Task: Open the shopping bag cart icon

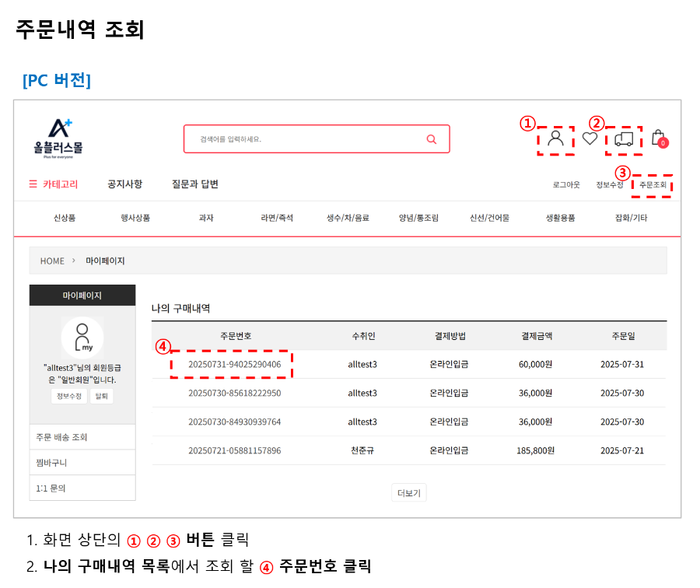Action: 660,138
